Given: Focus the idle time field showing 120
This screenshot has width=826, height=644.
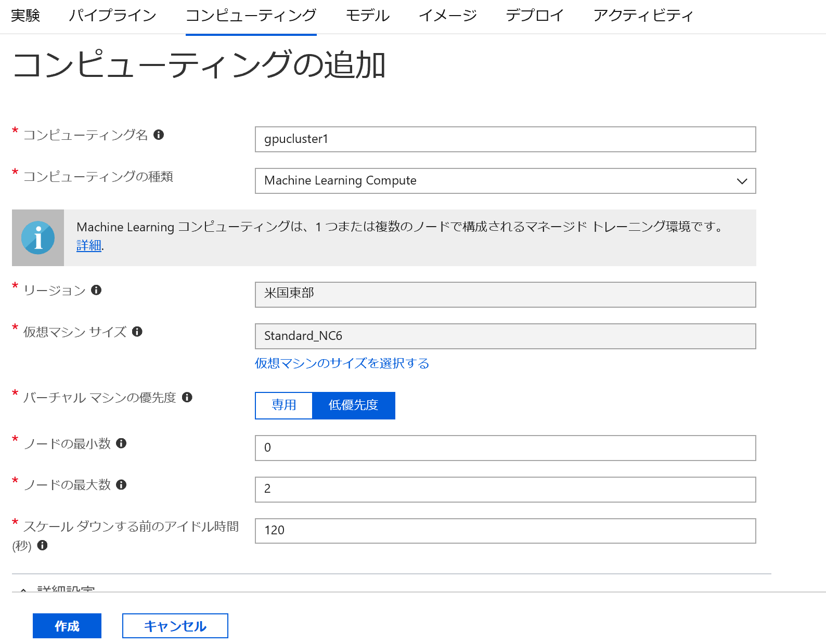Looking at the screenshot, I should (505, 531).
